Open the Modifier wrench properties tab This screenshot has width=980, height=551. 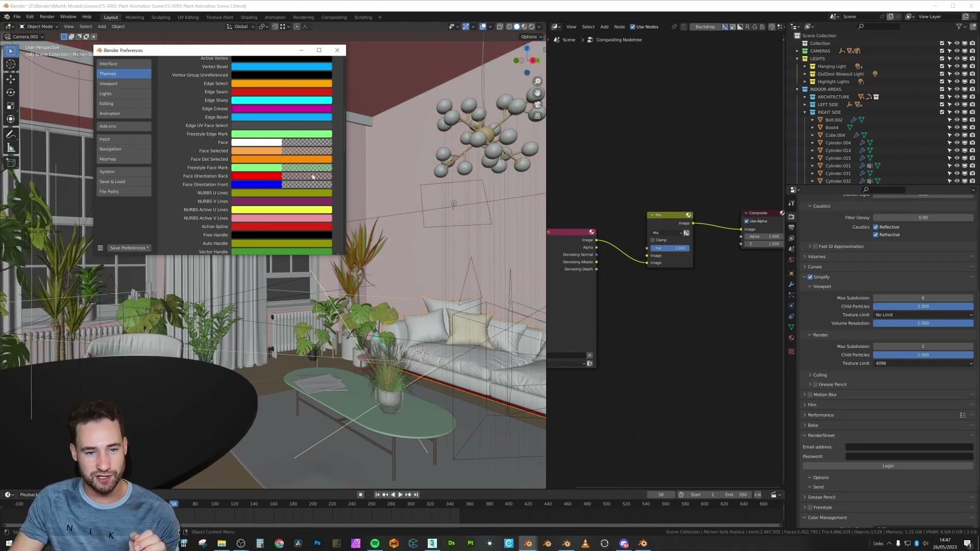(x=791, y=284)
